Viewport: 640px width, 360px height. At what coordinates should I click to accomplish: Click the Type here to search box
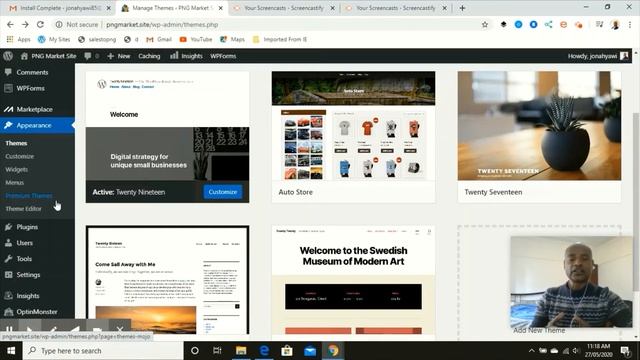pos(103,351)
